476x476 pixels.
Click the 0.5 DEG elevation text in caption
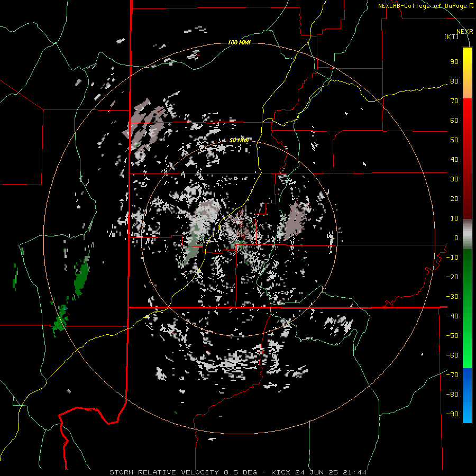240,472
